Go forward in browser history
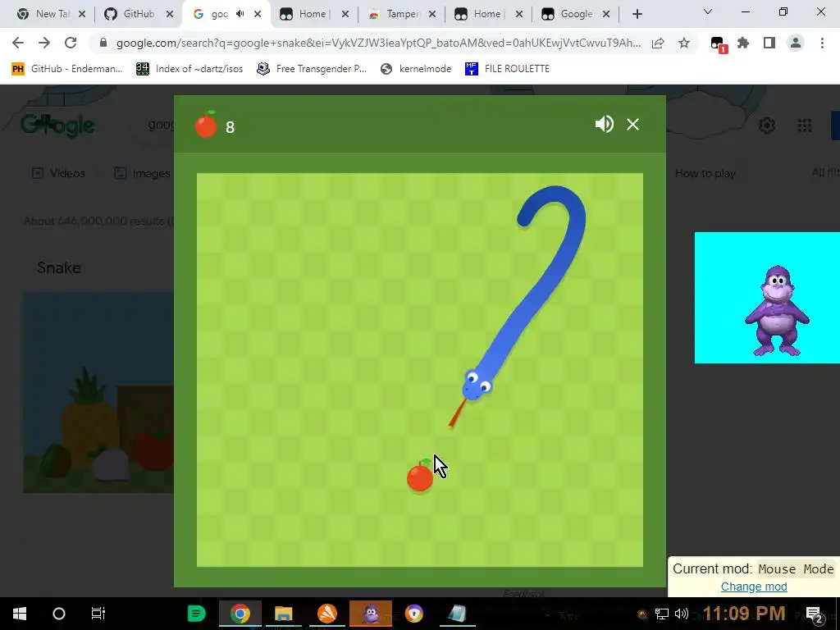 (44, 43)
